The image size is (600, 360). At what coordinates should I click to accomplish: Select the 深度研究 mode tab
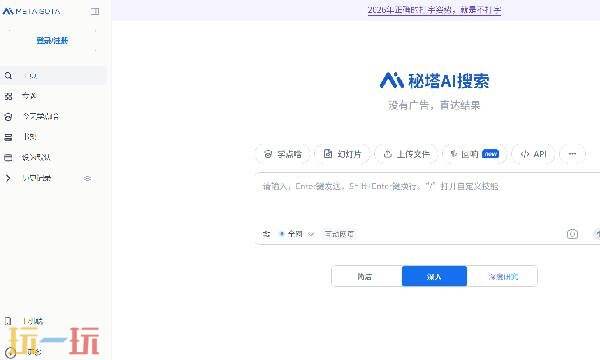coord(502,276)
